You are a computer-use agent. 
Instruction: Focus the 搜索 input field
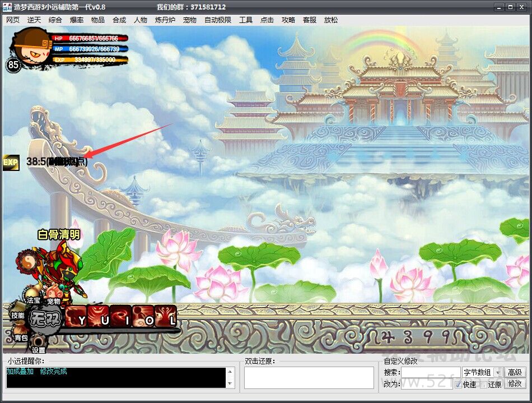pyautogui.click(x=431, y=372)
